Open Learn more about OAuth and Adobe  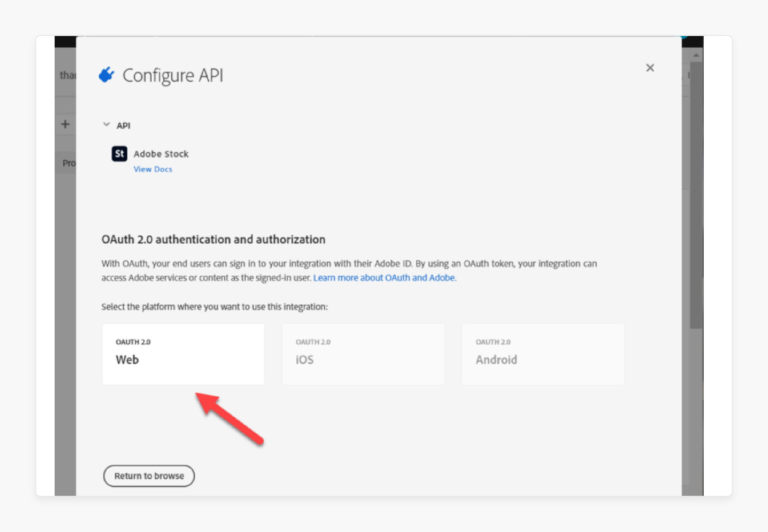tap(385, 278)
